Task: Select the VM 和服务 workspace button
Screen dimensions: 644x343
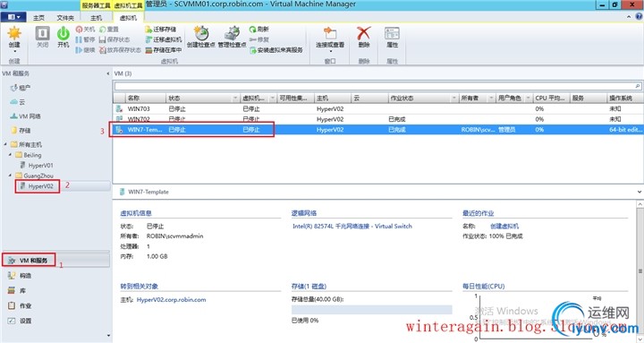Action: click(29, 261)
